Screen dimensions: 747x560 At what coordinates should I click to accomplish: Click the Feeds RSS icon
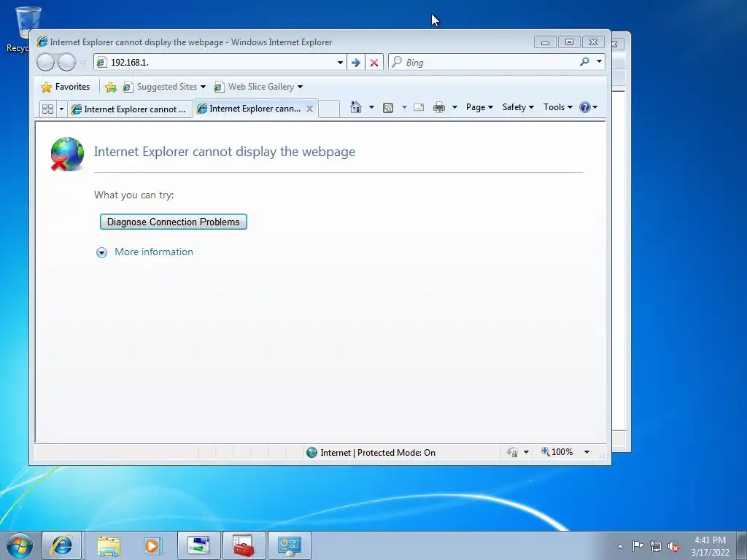click(x=388, y=108)
